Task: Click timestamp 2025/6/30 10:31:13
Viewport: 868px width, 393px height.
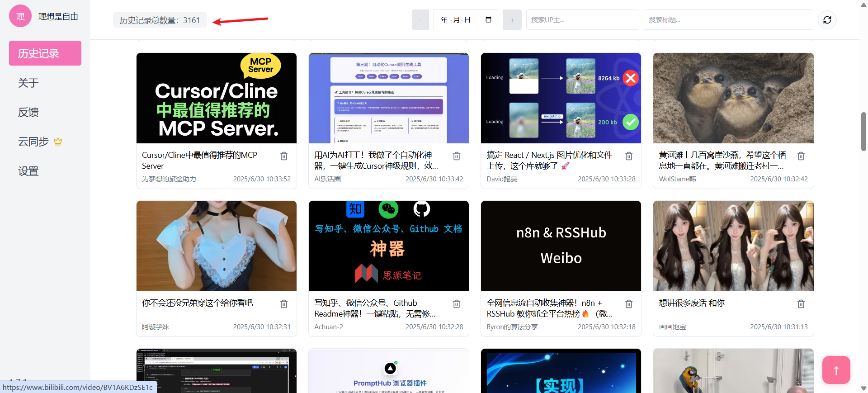Action: pos(778,327)
